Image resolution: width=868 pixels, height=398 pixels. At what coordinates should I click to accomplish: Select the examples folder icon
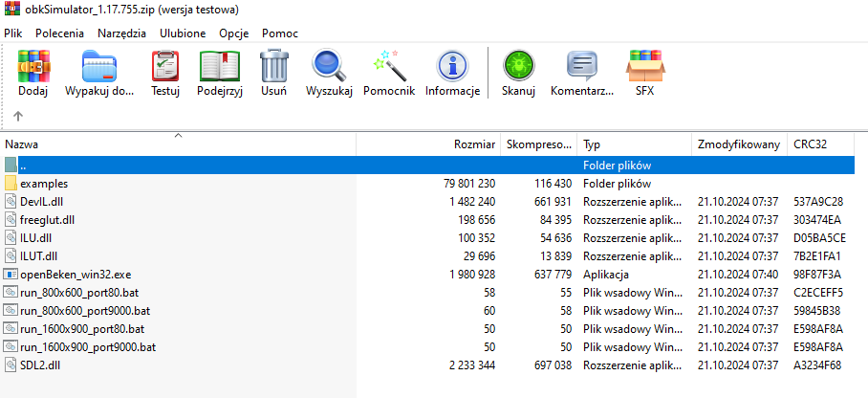[11, 183]
